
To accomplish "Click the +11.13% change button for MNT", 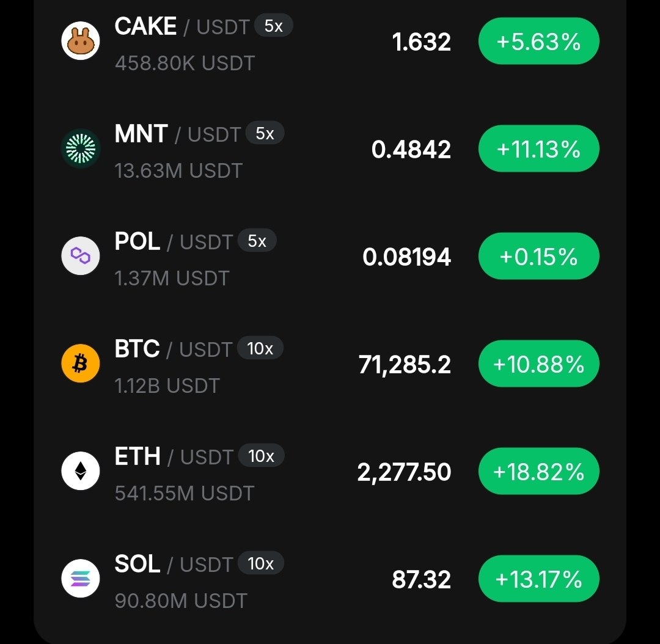I will click(539, 148).
